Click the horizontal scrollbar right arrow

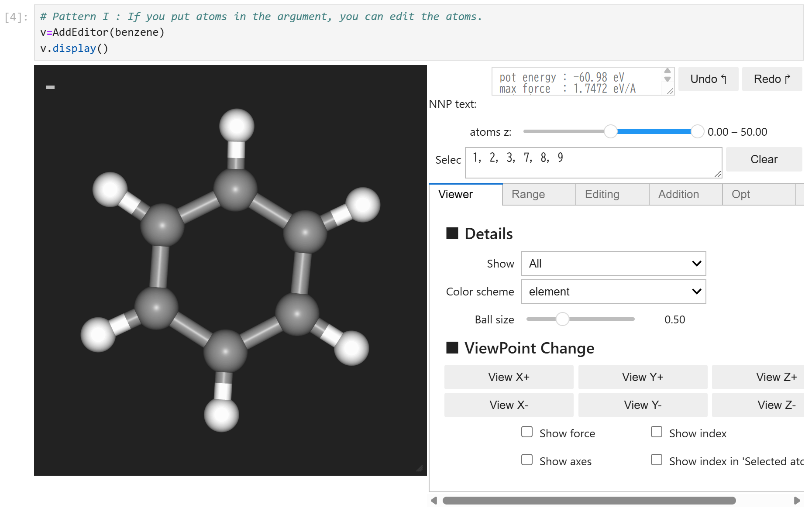click(x=797, y=501)
